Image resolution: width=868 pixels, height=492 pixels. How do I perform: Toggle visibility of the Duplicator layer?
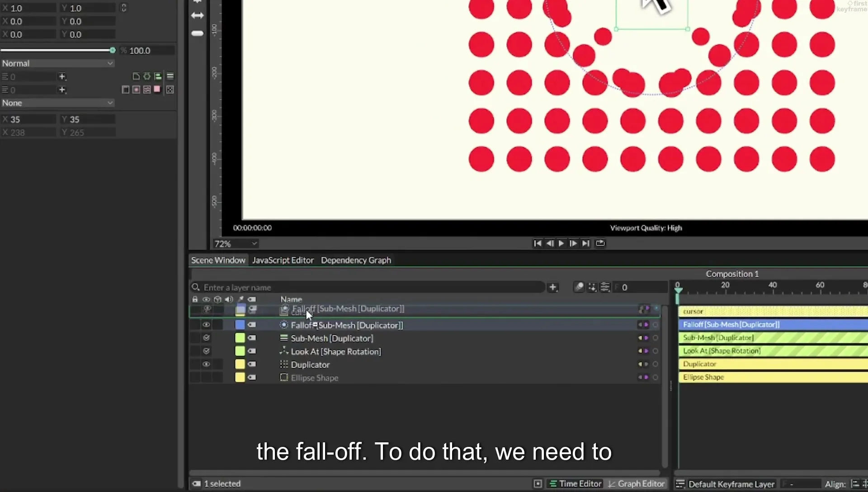tap(206, 364)
